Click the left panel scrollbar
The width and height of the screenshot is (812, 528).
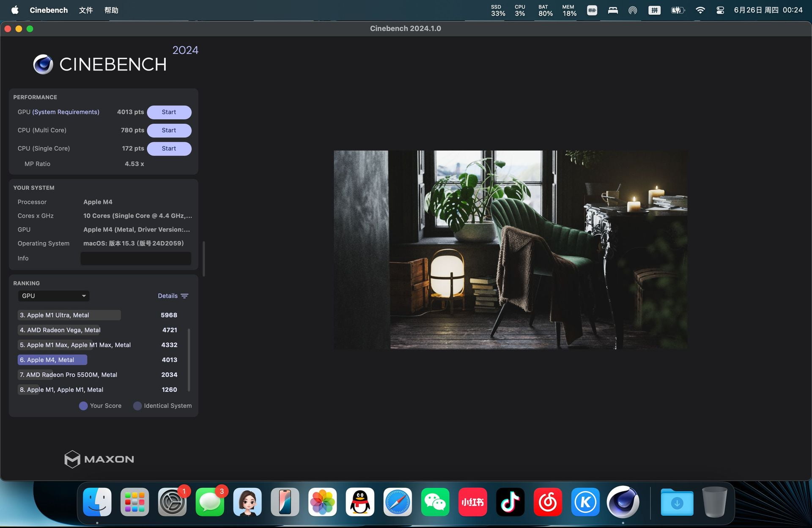(x=204, y=258)
